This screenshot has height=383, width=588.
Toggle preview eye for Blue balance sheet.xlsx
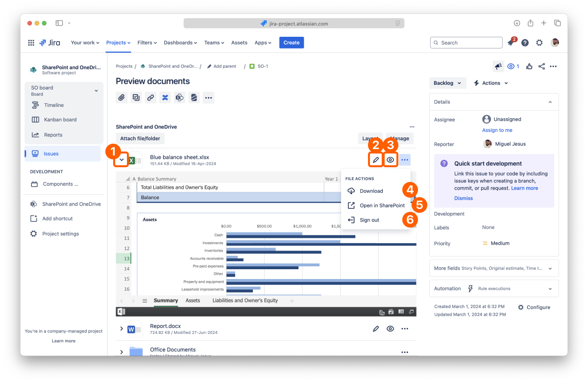coord(390,160)
